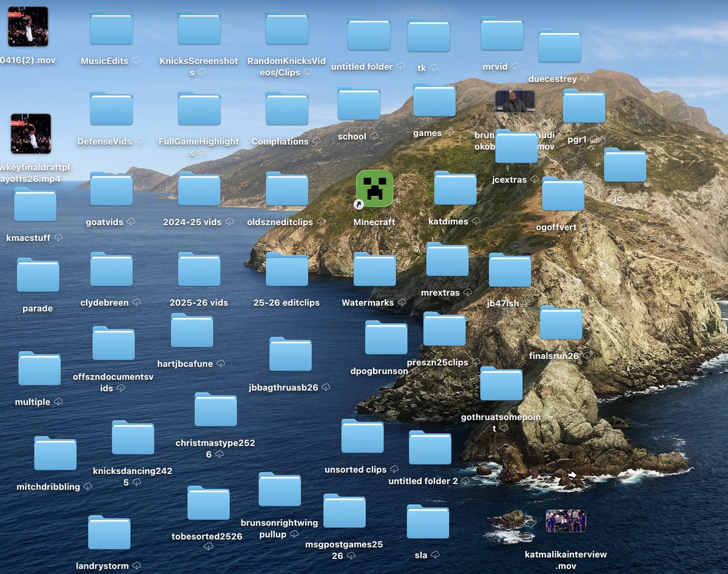The height and width of the screenshot is (574, 728).
Task: Select the wkeyfinaldraftplayoffs26.mp4 video thumbnail
Action: [x=31, y=133]
